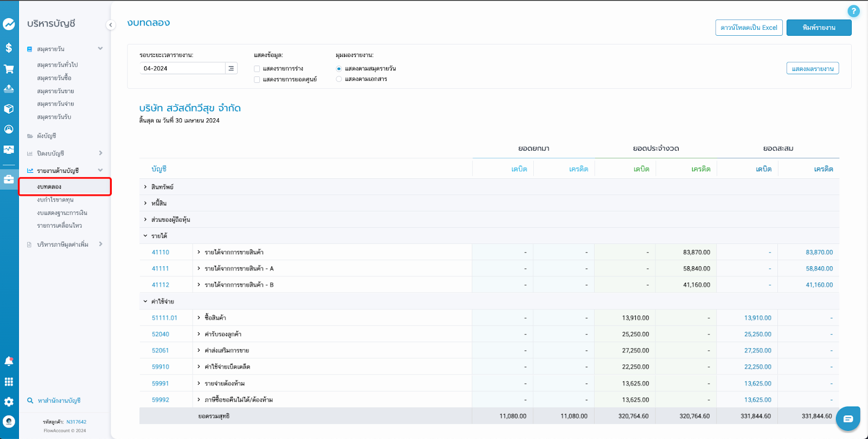Viewport: 868px width, 439px height.
Task: Open the notification bell icon
Action: tap(9, 361)
